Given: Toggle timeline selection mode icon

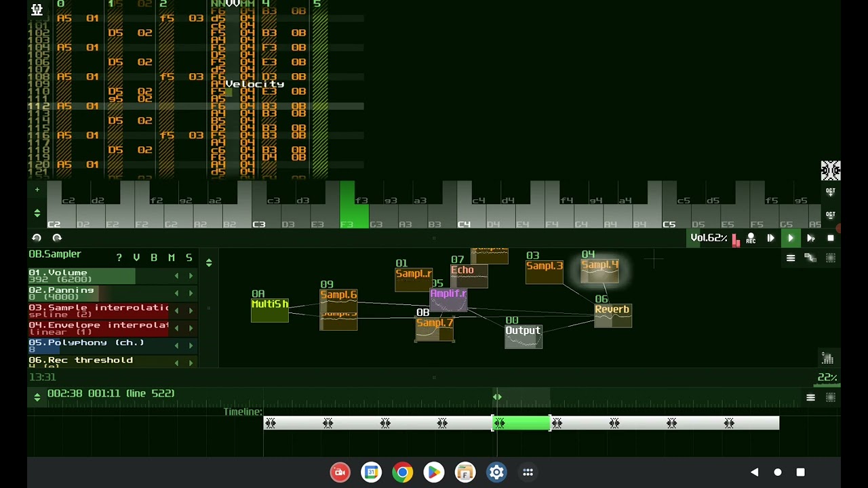Looking at the screenshot, I should coord(831,398).
